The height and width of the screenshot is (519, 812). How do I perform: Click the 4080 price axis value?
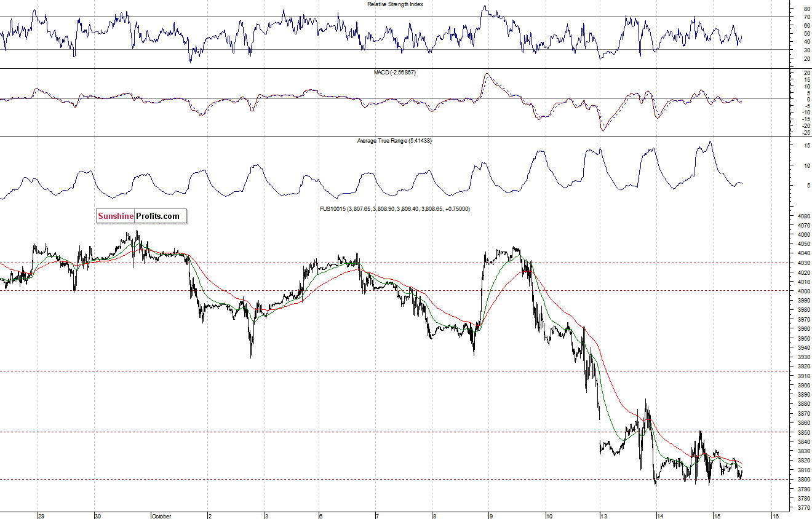pos(803,216)
